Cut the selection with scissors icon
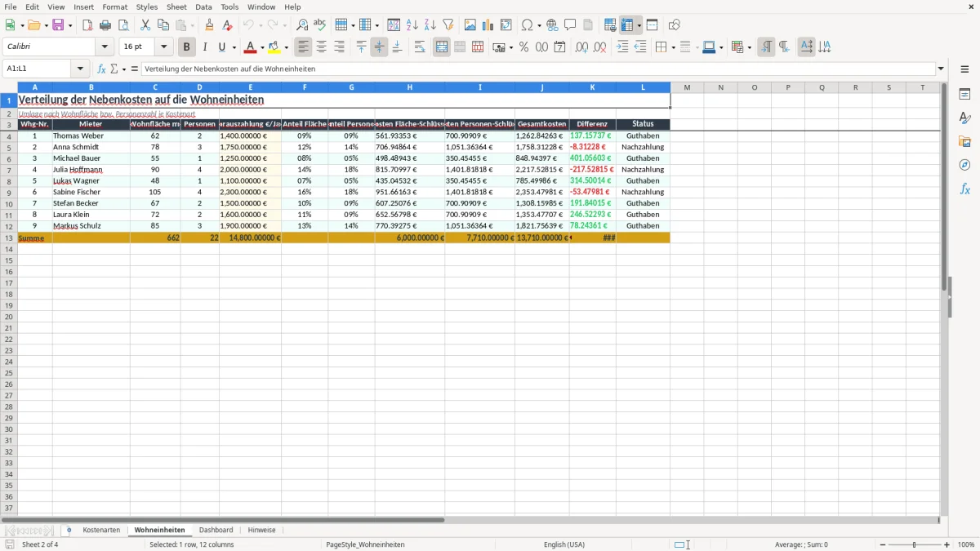980x551 pixels. 145,25
